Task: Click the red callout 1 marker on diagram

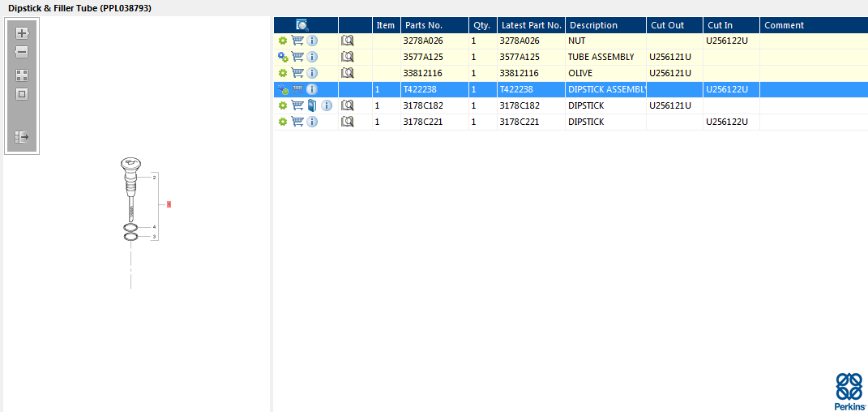Action: click(x=169, y=204)
